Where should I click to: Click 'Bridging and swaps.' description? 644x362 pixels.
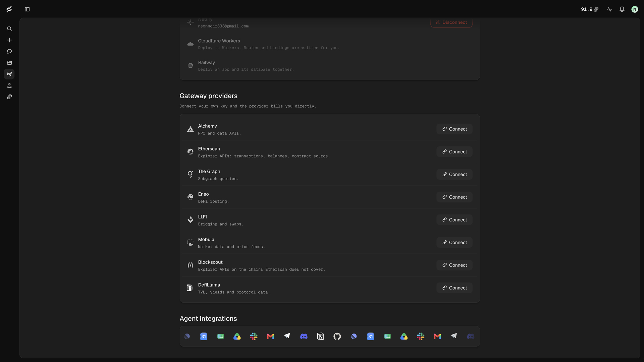(x=221, y=224)
